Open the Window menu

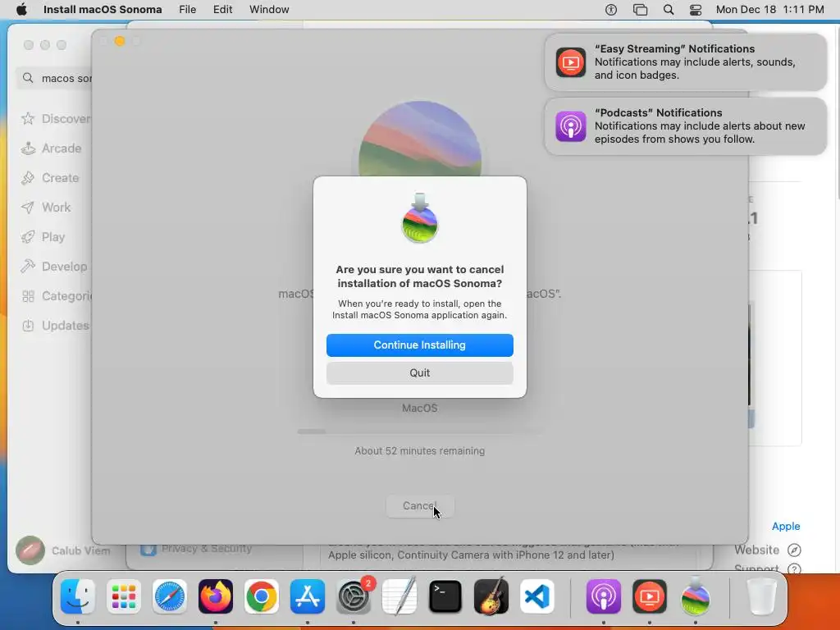coord(269,9)
